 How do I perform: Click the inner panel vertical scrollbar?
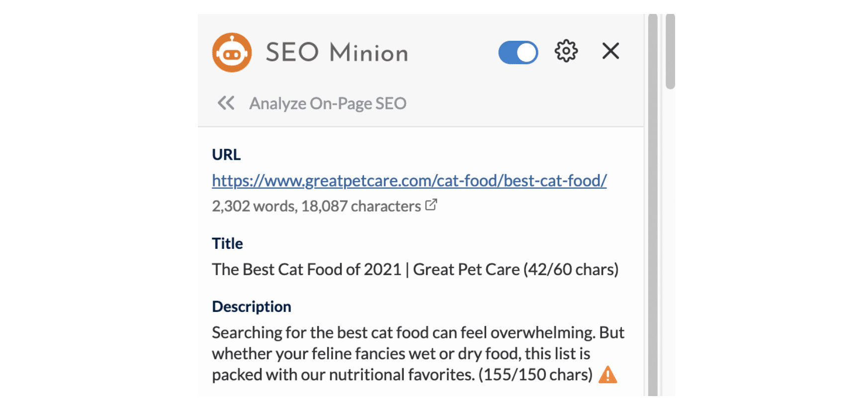pos(653,205)
